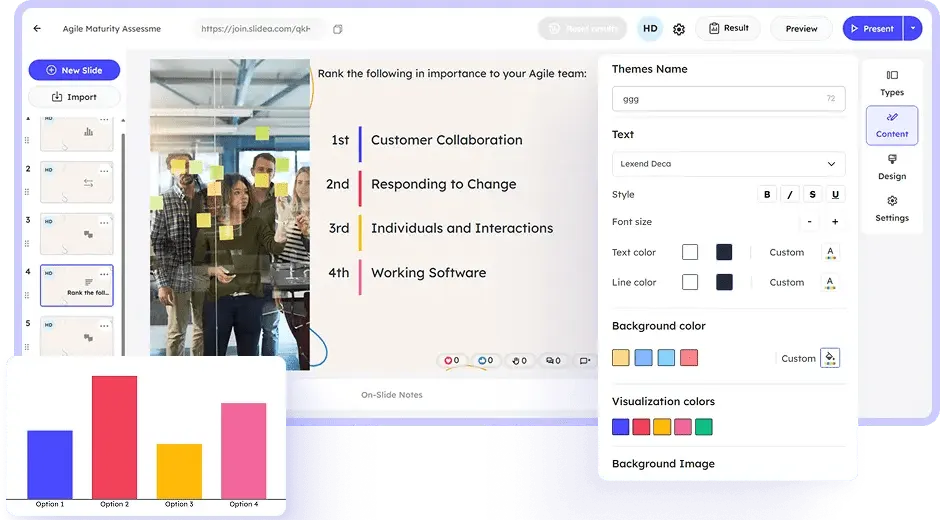Open the Lexend Deca font dropdown
940x520 pixels.
click(728, 164)
